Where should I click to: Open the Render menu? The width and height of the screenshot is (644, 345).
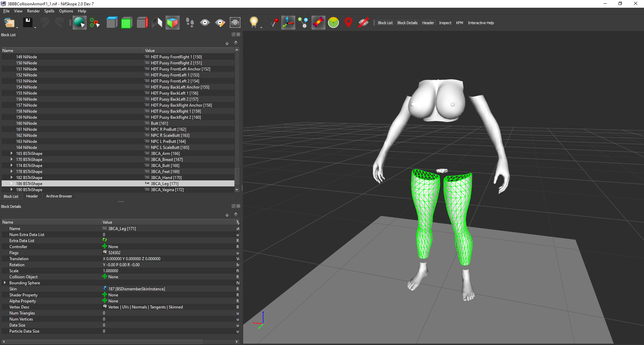pos(33,11)
